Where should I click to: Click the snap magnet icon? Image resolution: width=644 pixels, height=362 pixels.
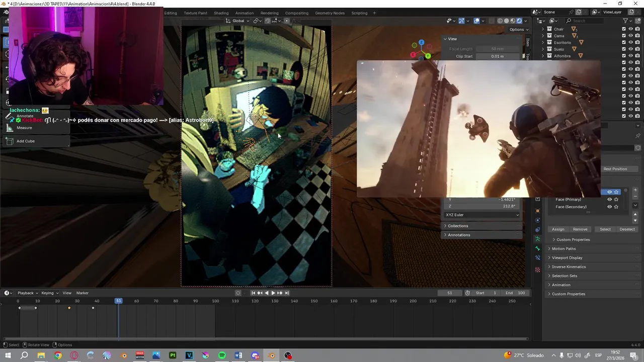click(x=267, y=21)
